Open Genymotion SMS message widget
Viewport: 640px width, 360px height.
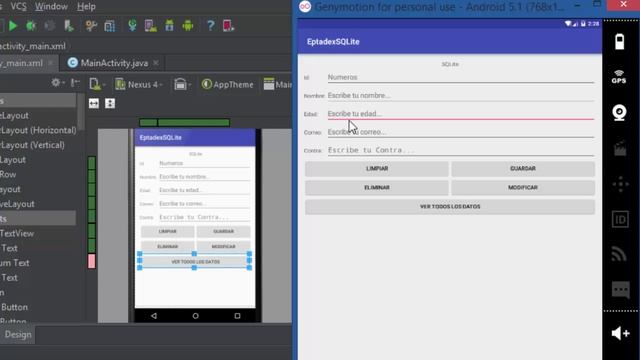pos(620,290)
